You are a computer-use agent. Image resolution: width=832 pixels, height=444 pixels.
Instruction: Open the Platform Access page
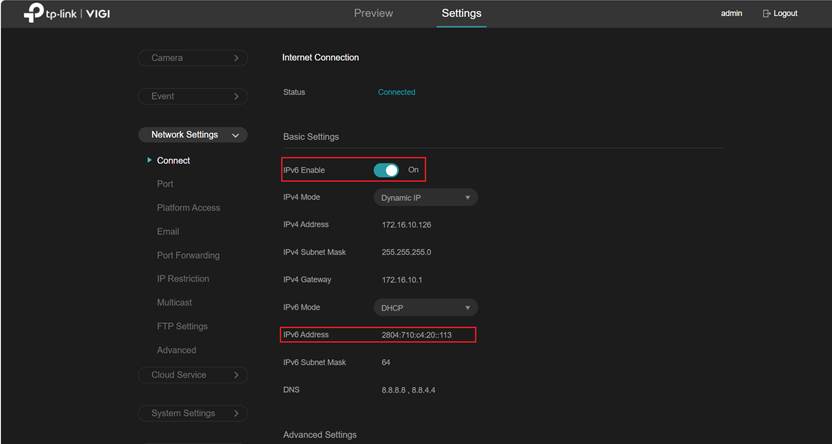click(188, 208)
